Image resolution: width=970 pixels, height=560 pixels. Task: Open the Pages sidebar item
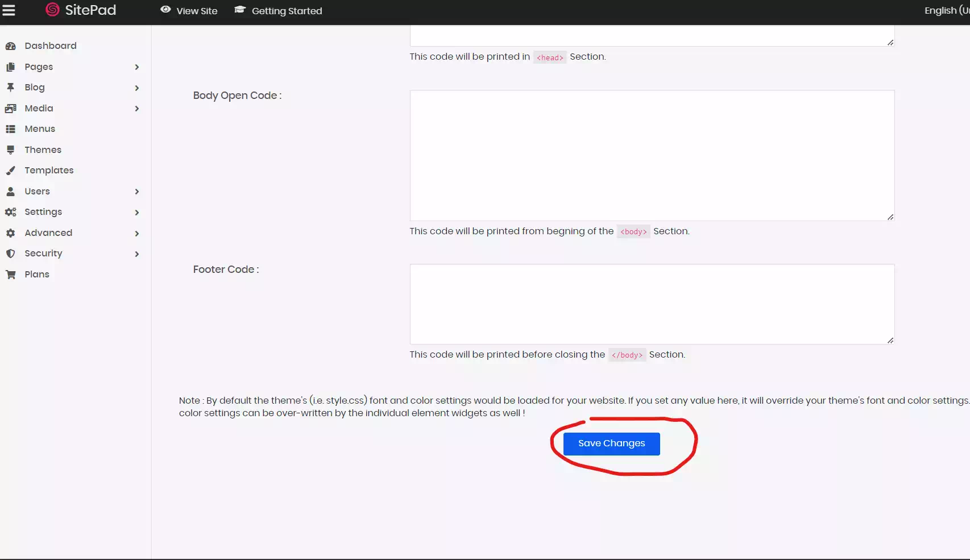tap(39, 67)
